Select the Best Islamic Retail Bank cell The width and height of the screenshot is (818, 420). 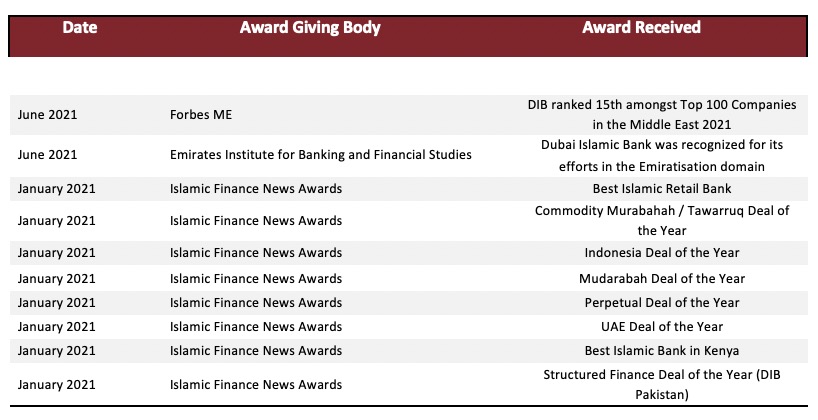coord(661,189)
